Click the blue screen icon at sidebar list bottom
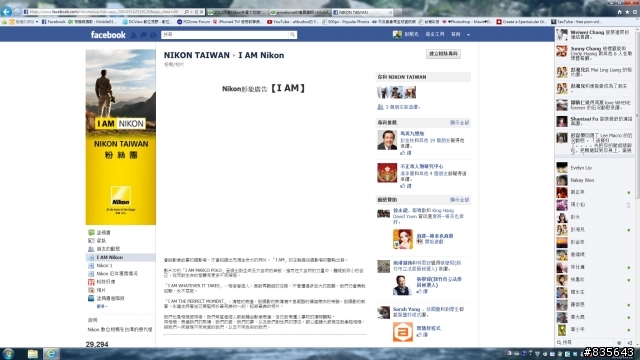The height and width of the screenshot is (360, 640). coord(91,298)
